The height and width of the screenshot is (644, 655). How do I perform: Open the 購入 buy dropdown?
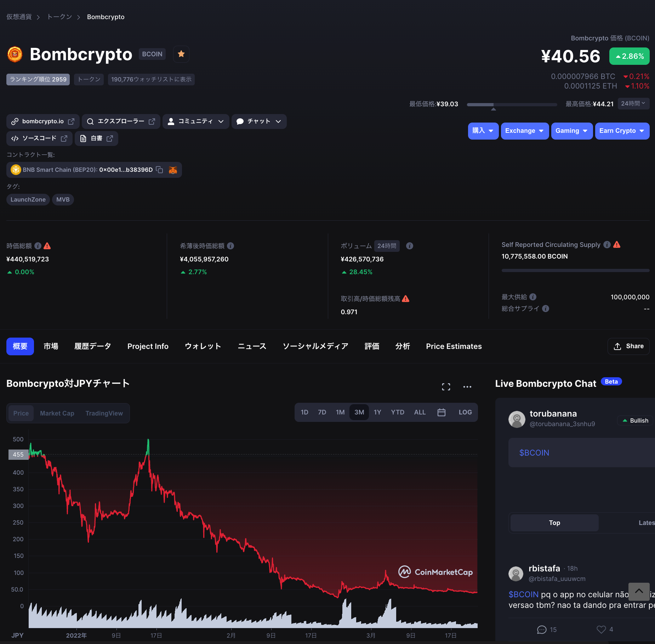pyautogui.click(x=483, y=131)
